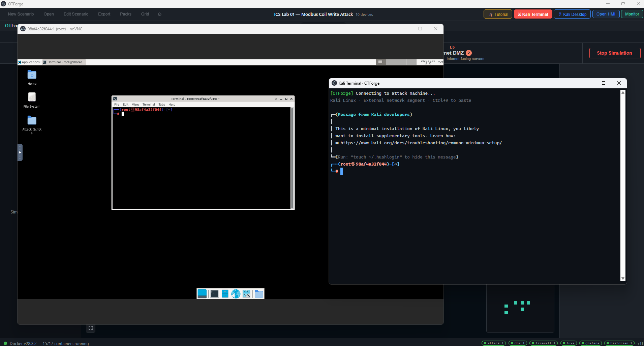Open Edit menu in XFCE Terminal
Viewport: 644px width, 346px height.
[126, 105]
